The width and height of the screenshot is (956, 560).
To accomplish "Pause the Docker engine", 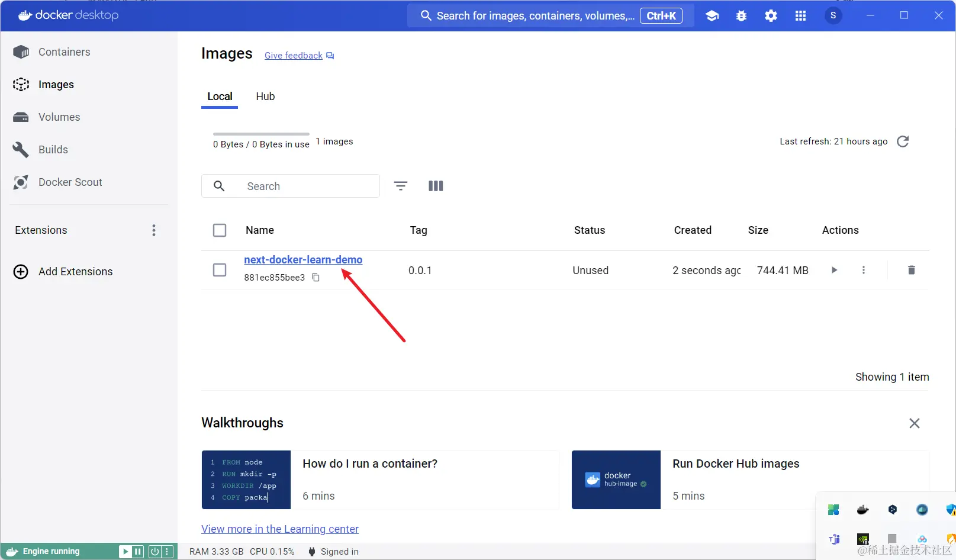I will point(138,552).
